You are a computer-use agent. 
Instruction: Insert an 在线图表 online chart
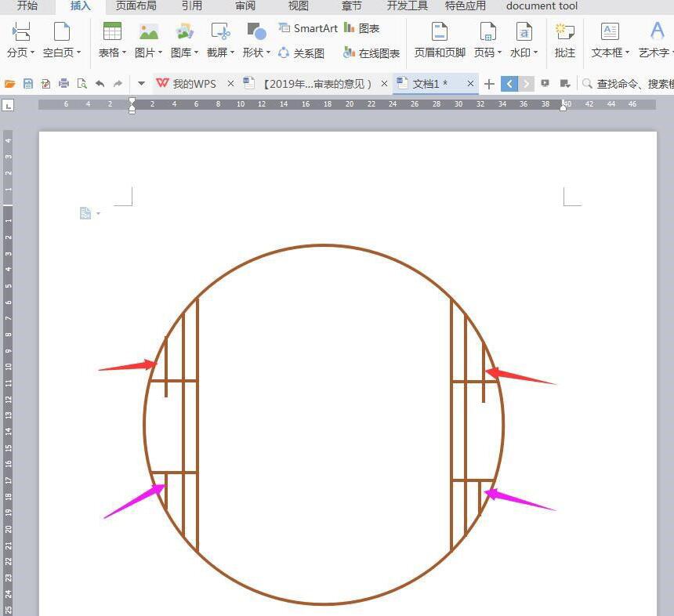click(371, 53)
